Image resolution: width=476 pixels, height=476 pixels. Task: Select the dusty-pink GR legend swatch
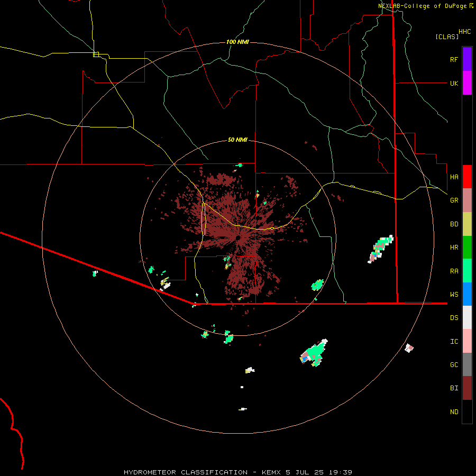pyautogui.click(x=467, y=200)
